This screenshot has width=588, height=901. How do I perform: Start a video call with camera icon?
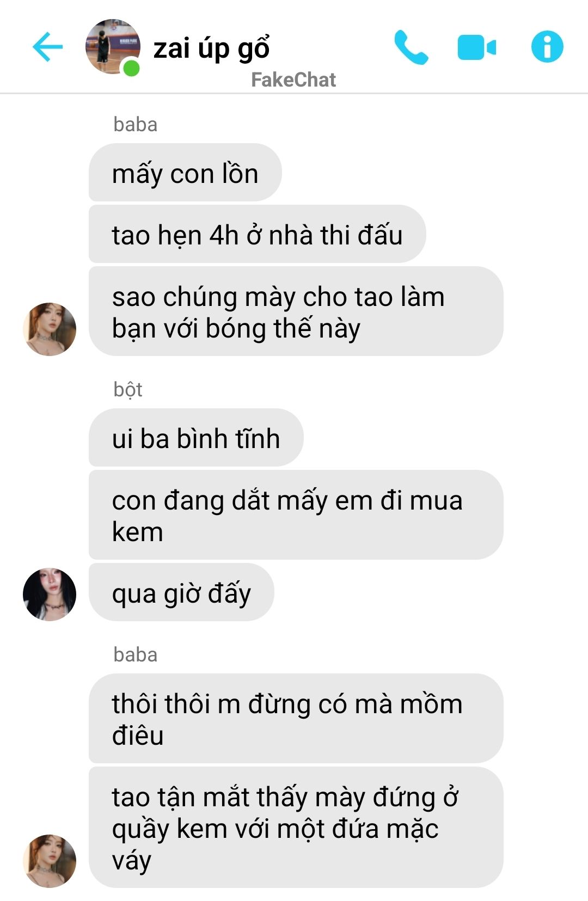coord(477,47)
